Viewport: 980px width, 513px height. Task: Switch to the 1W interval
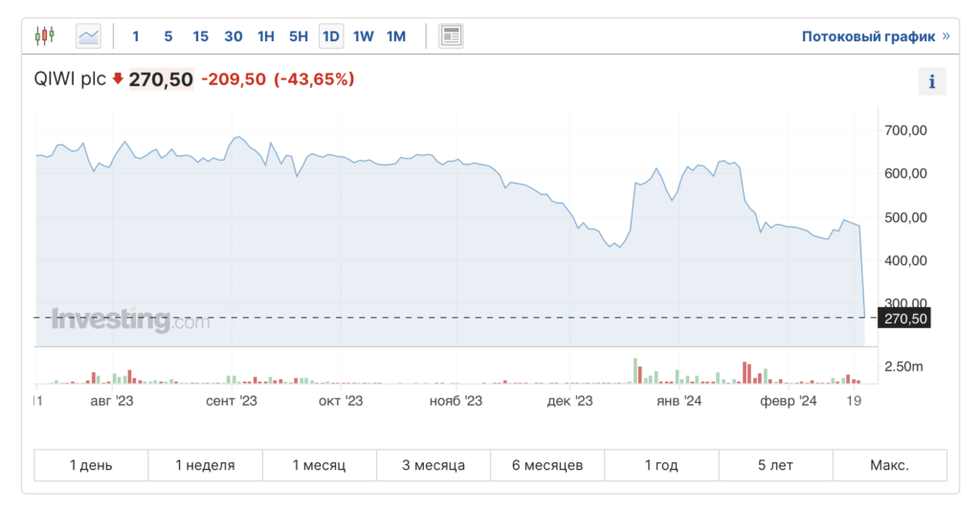[x=364, y=36]
